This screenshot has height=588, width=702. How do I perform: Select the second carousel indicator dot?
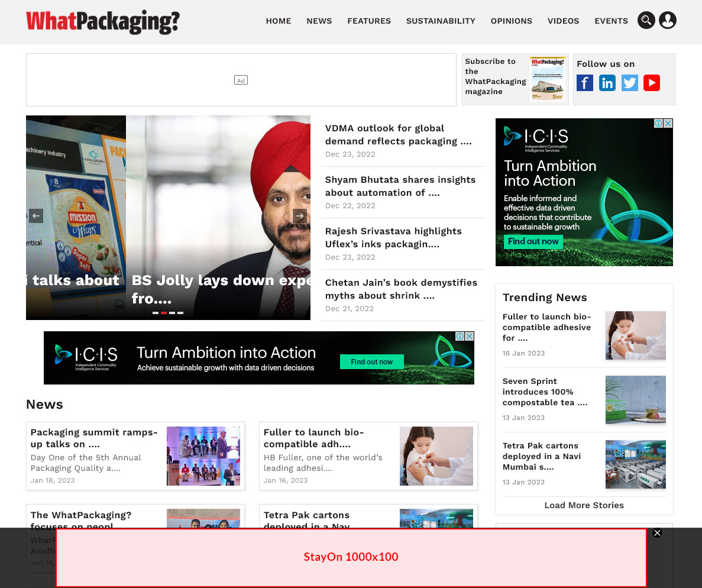click(x=164, y=312)
